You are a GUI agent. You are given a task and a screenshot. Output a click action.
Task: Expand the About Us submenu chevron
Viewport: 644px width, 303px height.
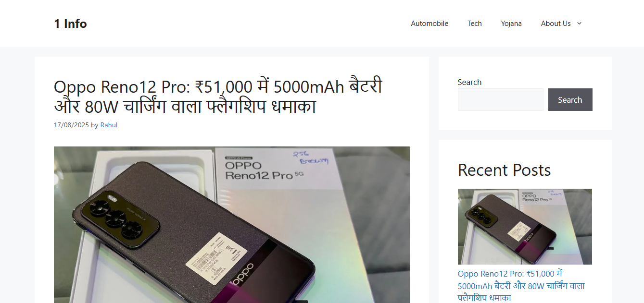coord(579,24)
